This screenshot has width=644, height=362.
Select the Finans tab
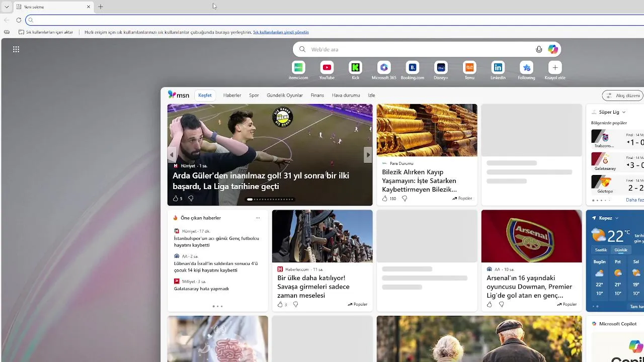[317, 95]
